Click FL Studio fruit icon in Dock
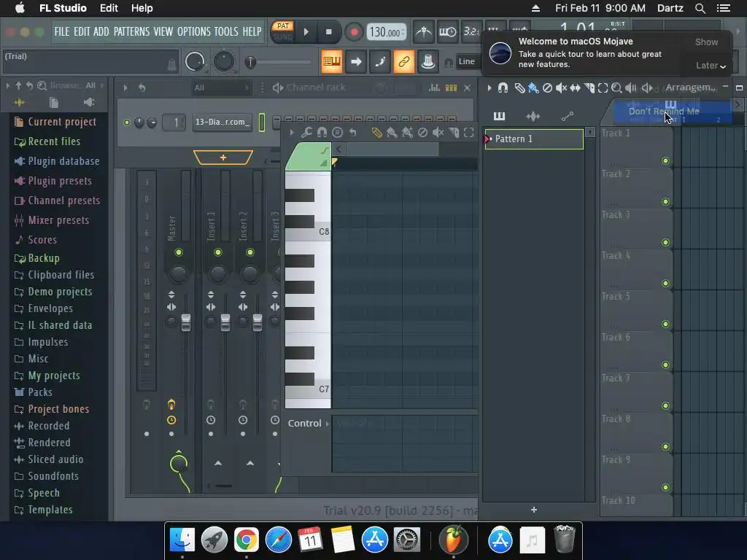Screen dimensions: 747x560 (454, 540)
